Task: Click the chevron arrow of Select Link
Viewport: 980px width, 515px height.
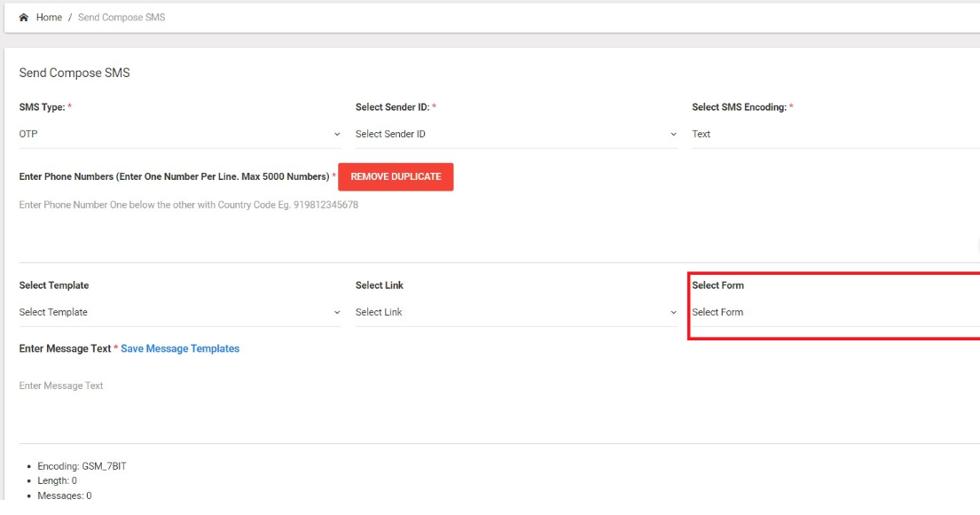Action: pos(673,313)
